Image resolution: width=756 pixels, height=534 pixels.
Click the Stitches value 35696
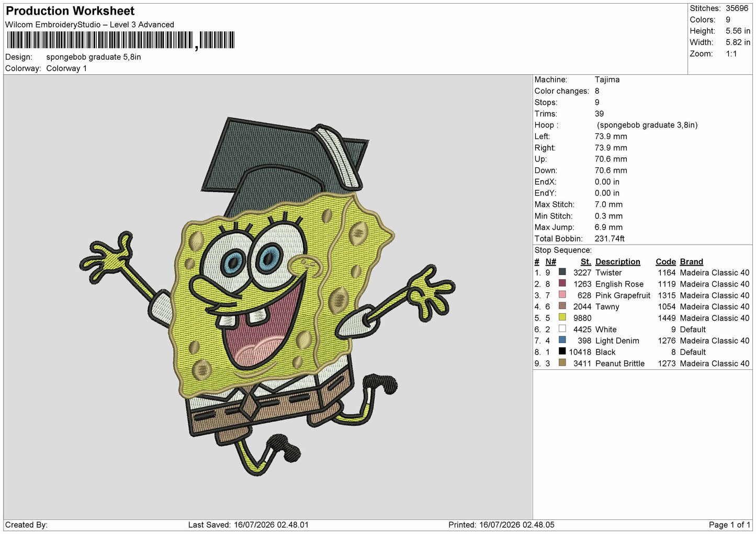click(x=737, y=8)
